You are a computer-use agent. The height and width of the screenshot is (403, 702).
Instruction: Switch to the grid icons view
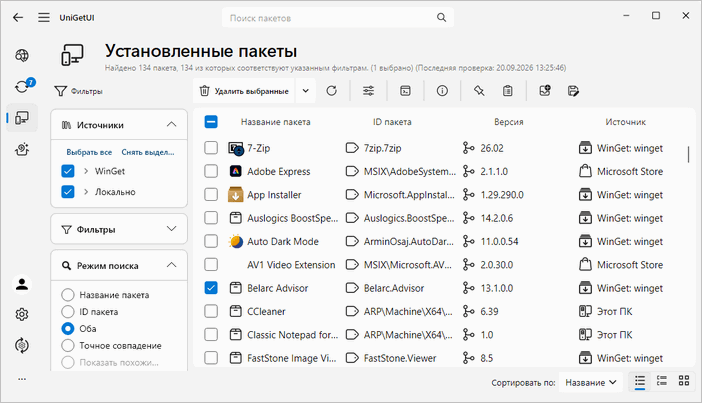[684, 382]
